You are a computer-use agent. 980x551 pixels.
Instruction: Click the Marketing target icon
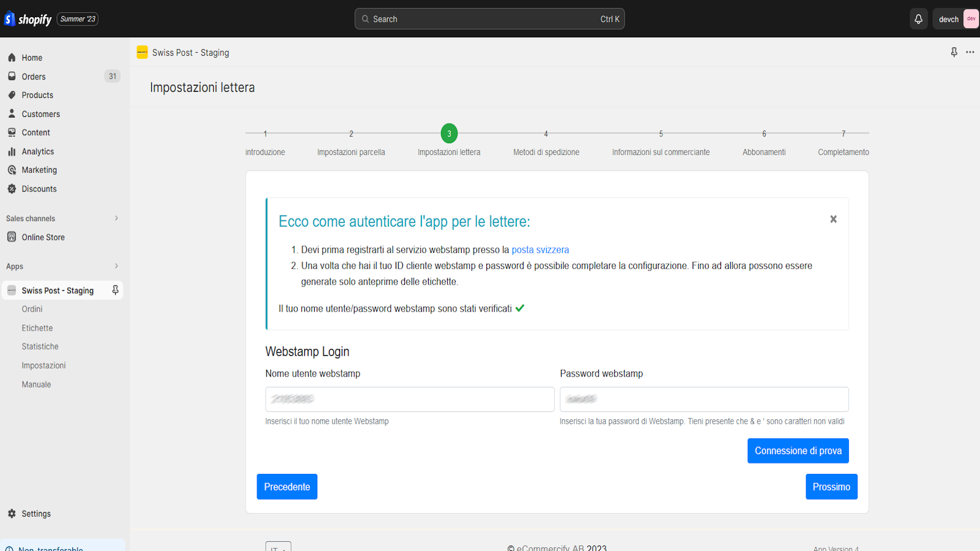(12, 170)
